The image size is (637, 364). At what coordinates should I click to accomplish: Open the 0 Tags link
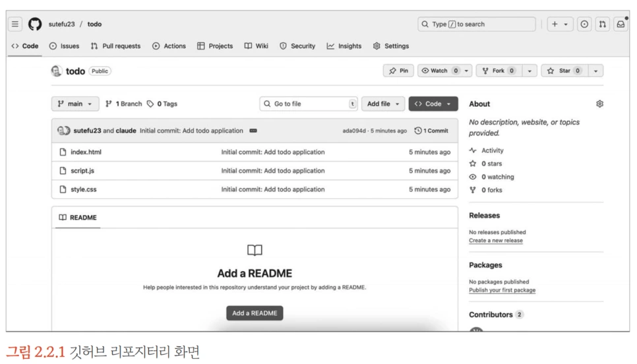(162, 104)
